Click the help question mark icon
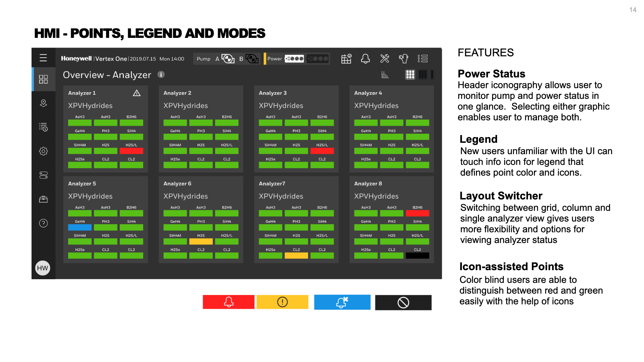Screen dimensions: 644x362 [x=43, y=223]
